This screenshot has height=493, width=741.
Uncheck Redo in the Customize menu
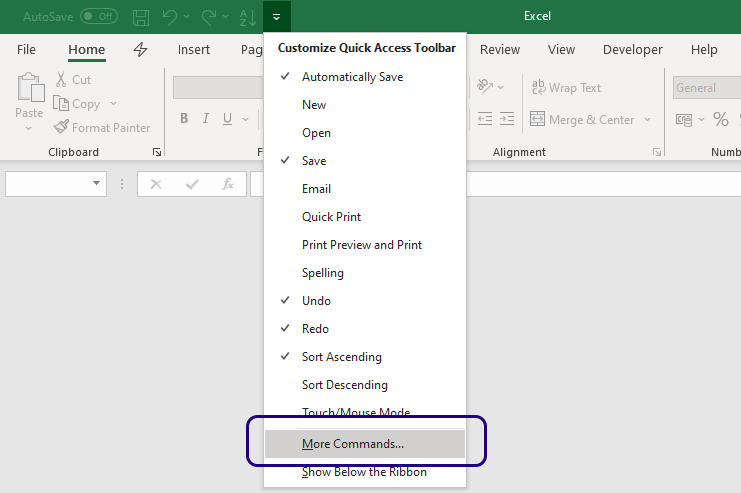(365, 329)
